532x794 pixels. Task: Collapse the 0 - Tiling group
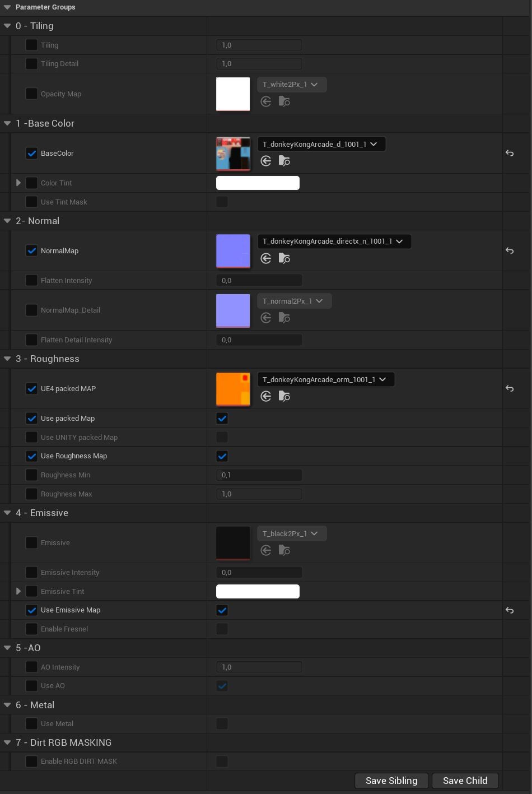coord(7,26)
